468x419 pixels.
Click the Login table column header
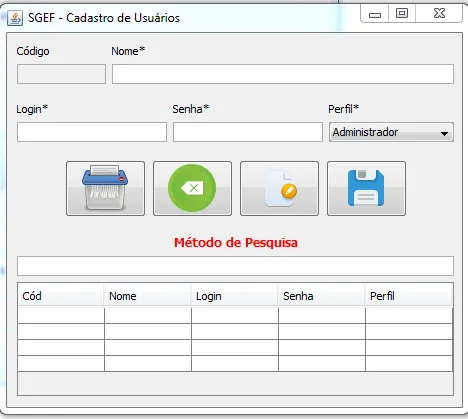235,296
